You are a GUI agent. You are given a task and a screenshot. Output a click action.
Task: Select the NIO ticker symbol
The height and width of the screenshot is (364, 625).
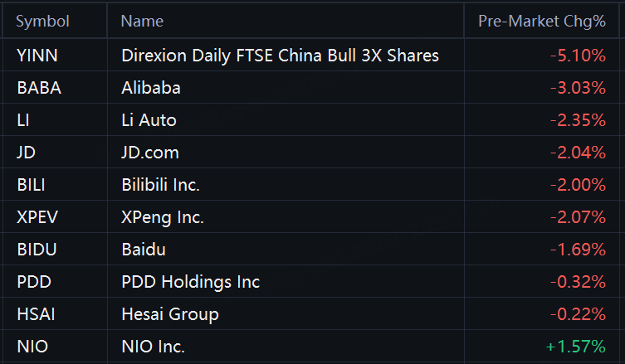point(32,347)
